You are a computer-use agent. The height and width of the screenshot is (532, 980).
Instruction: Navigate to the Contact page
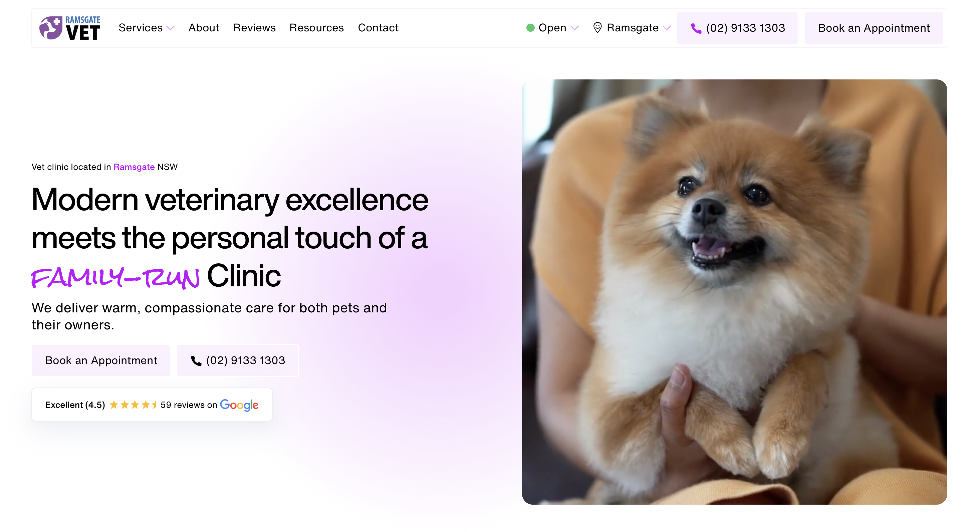(x=378, y=28)
